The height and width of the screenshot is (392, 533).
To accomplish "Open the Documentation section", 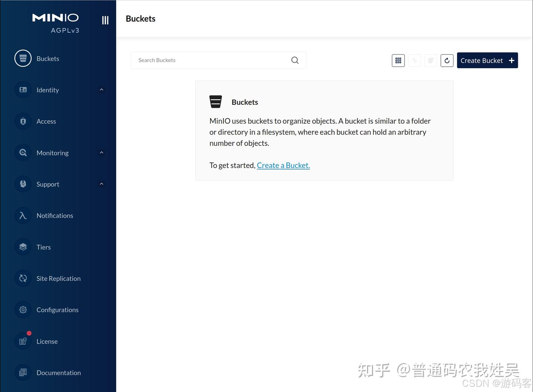I will pyautogui.click(x=58, y=373).
